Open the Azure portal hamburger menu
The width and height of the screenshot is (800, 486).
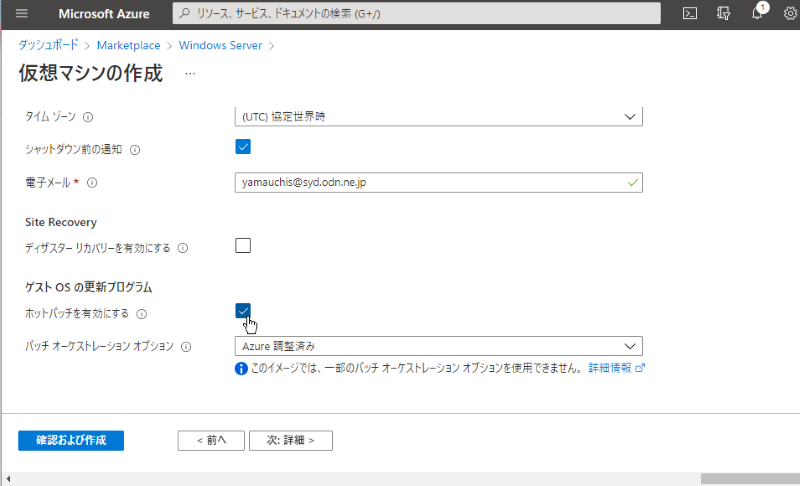click(21, 13)
